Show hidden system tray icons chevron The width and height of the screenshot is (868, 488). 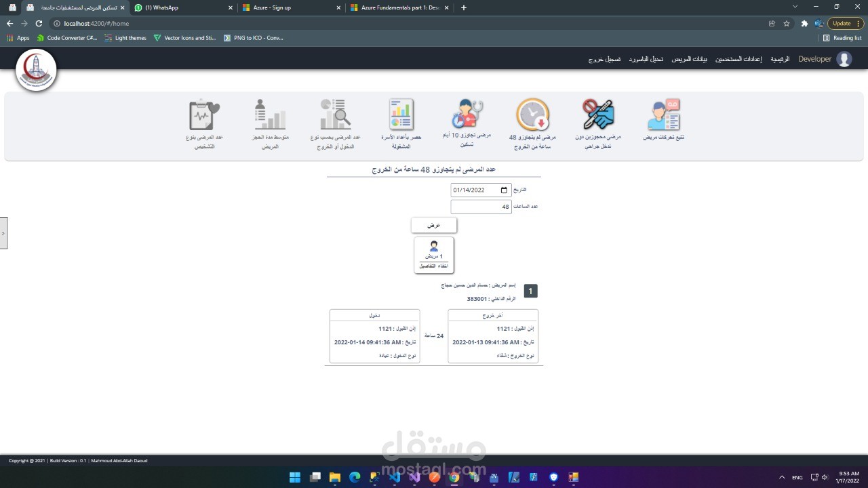781,477
